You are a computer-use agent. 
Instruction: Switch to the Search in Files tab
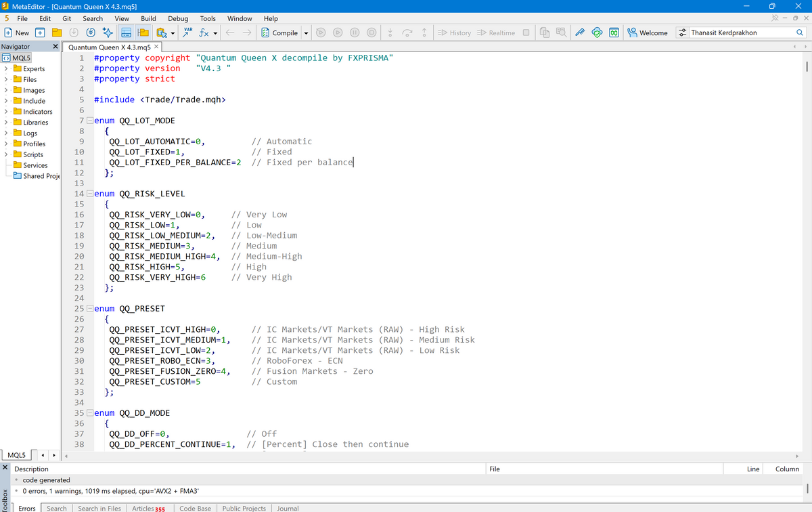tap(99, 508)
